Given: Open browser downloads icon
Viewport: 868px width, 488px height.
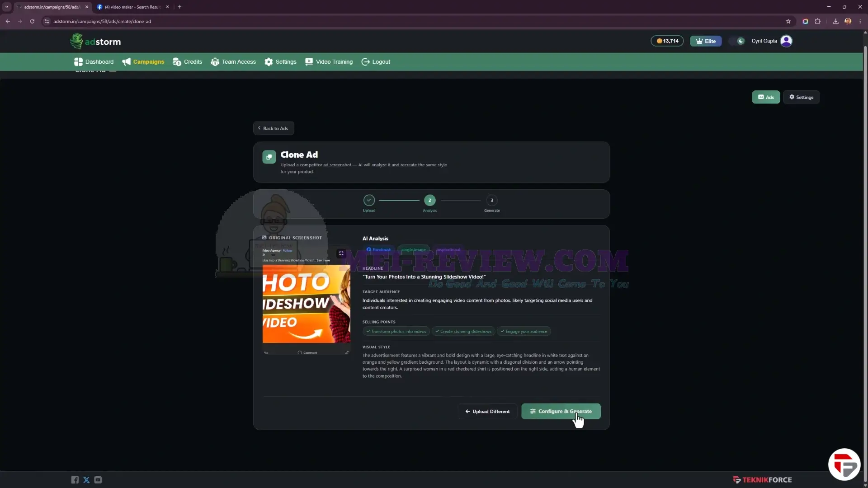Looking at the screenshot, I should [x=835, y=21].
